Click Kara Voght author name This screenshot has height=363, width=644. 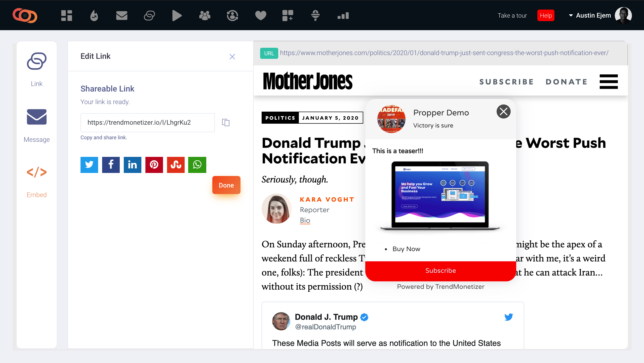click(327, 199)
